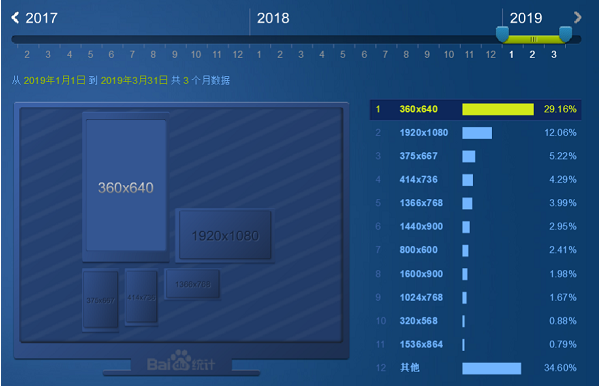Select the 2017 year label
599x386 pixels.
pyautogui.click(x=41, y=18)
